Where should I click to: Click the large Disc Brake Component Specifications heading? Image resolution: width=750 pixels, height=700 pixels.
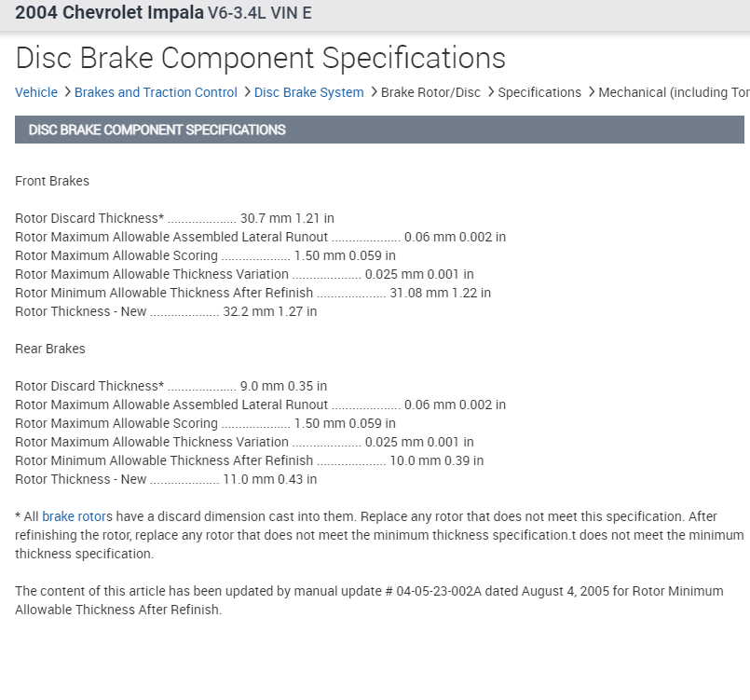coord(260,58)
